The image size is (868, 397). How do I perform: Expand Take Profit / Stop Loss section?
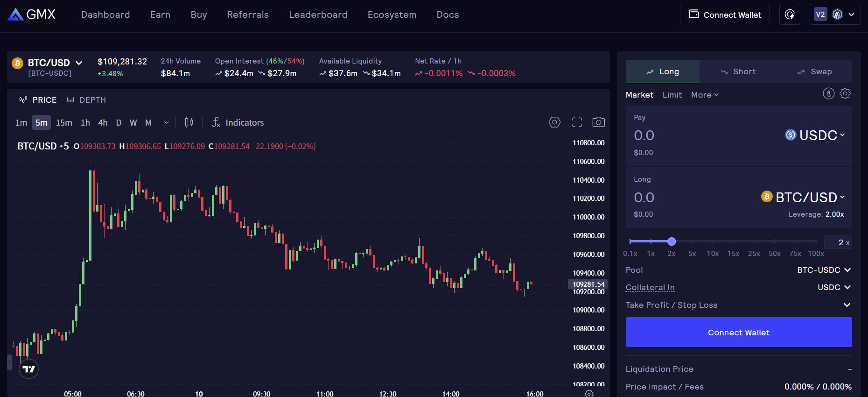(739, 305)
